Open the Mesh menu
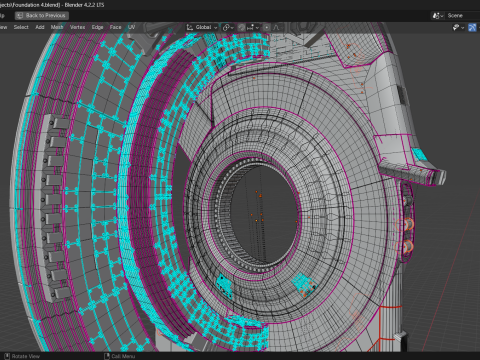The height and width of the screenshot is (360, 480). pos(57,27)
